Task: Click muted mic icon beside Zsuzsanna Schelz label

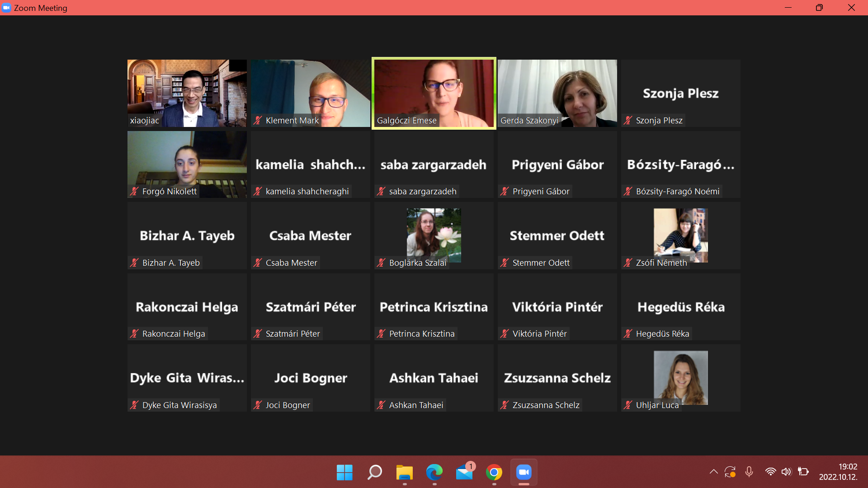Action: [505, 405]
